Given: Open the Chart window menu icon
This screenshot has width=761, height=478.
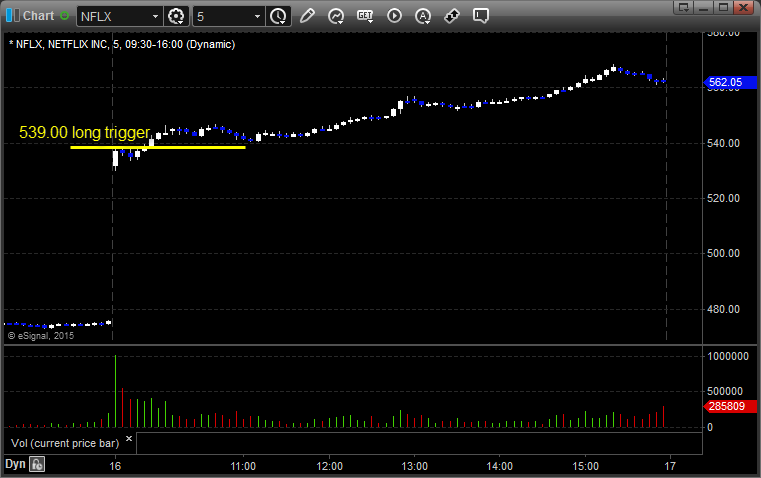Looking at the screenshot, I should pyautogui.click(x=11, y=16).
